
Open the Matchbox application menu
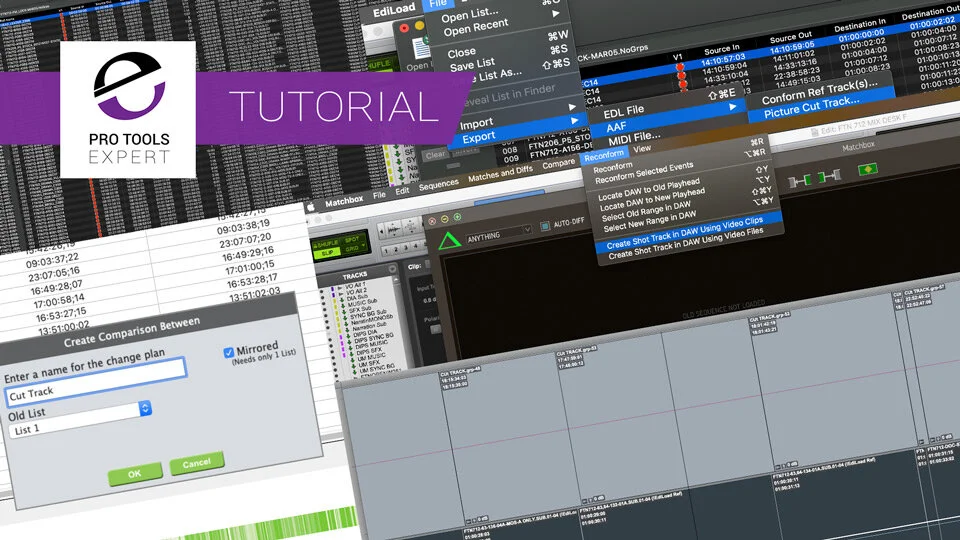click(343, 201)
